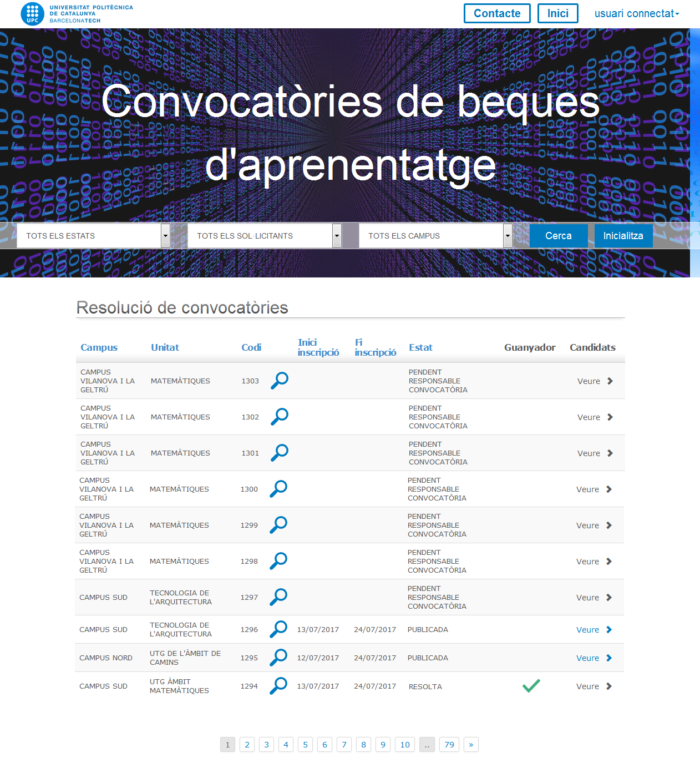Open details magnifier for code 1300
The height and width of the screenshot is (758, 700).
pyautogui.click(x=278, y=489)
